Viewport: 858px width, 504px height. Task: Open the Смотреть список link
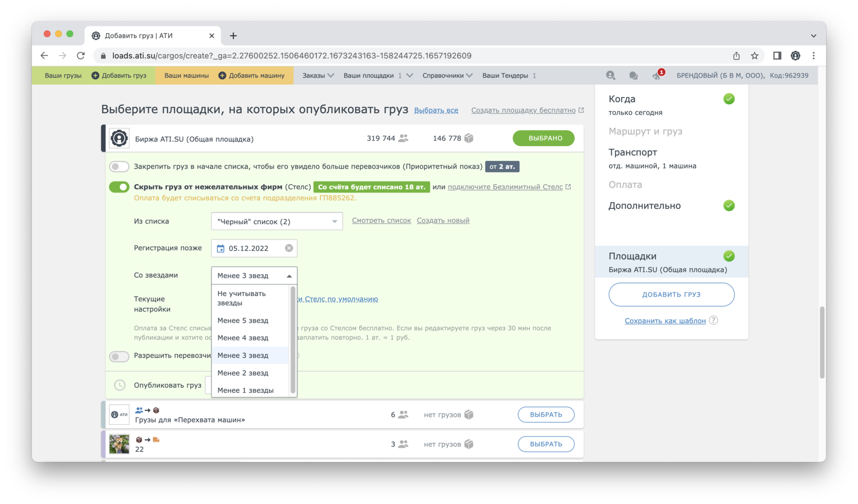[x=381, y=221]
